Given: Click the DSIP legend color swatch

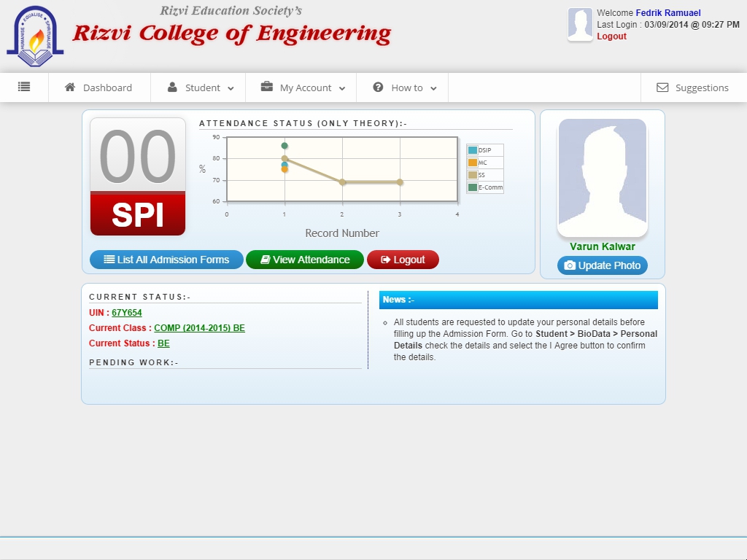Looking at the screenshot, I should tap(473, 150).
